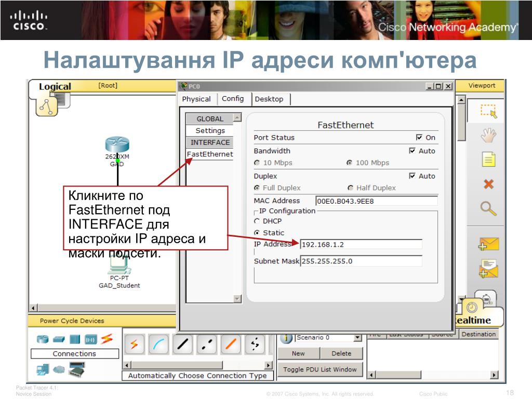The width and height of the screenshot is (532, 399).
Task: Select 10 Mbps bandwidth radio
Action: click(257, 163)
